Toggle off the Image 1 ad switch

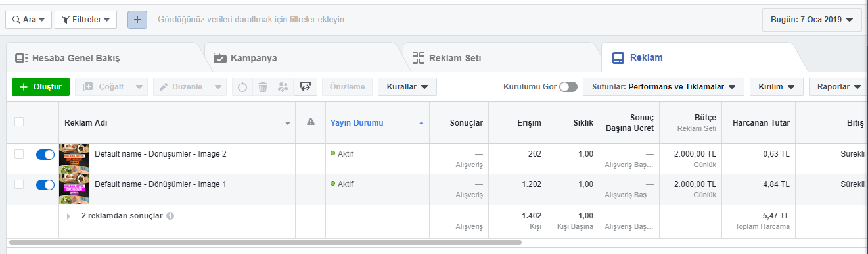45,185
